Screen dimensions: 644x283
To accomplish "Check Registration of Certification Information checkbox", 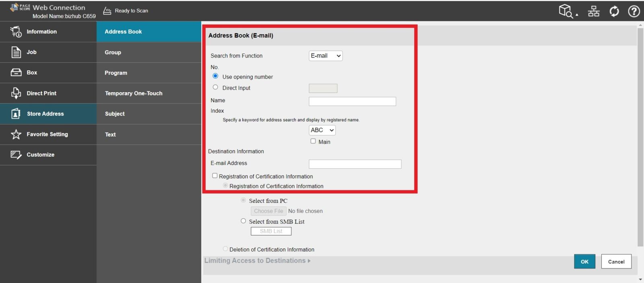I will [215, 176].
